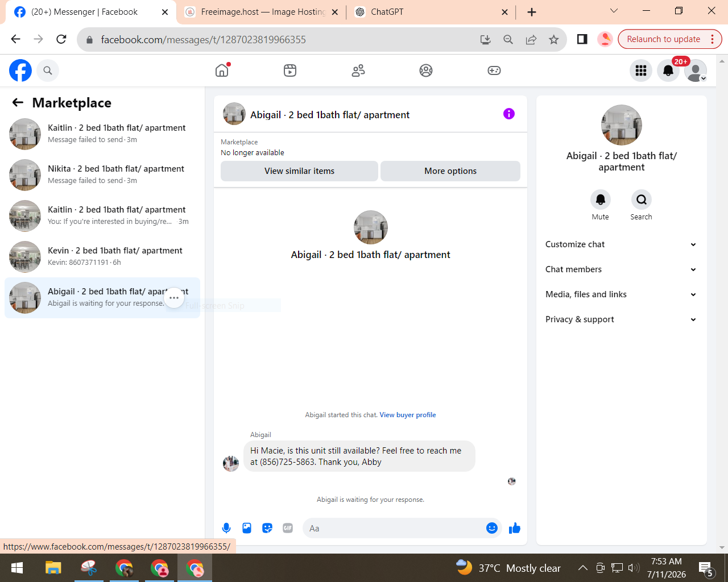Open Chrome's side panel button
728x582 pixels.
pyautogui.click(x=582, y=39)
